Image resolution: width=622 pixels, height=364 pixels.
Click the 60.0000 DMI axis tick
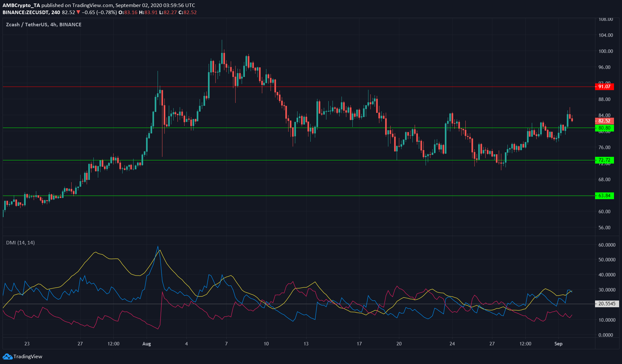coord(607,245)
